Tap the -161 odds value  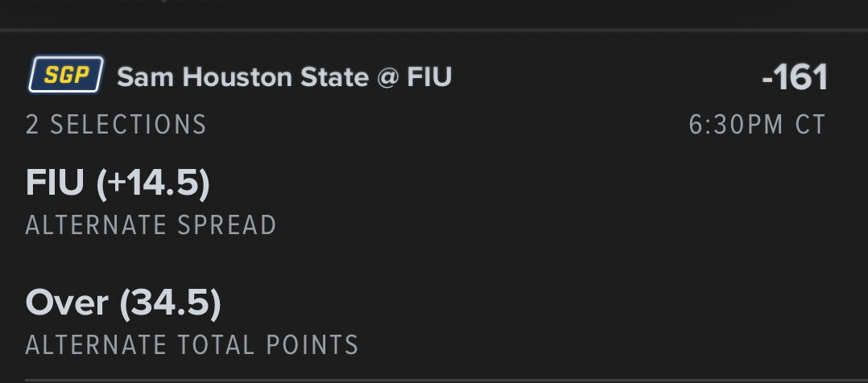point(795,77)
